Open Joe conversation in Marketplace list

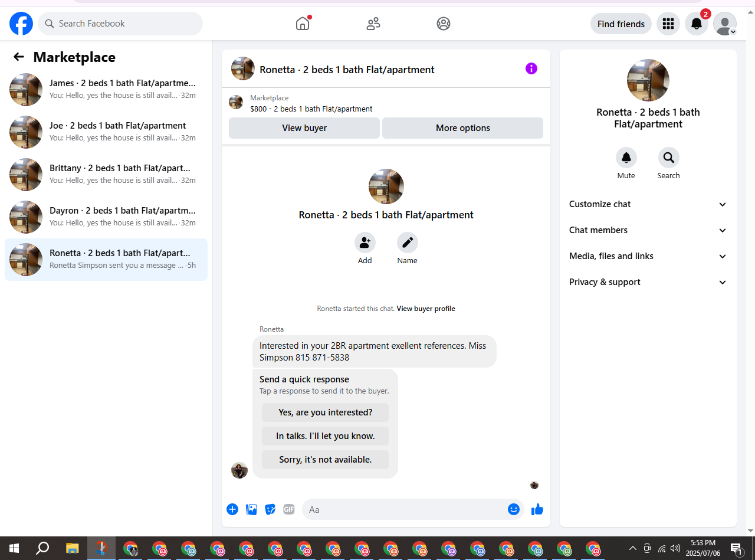[106, 132]
